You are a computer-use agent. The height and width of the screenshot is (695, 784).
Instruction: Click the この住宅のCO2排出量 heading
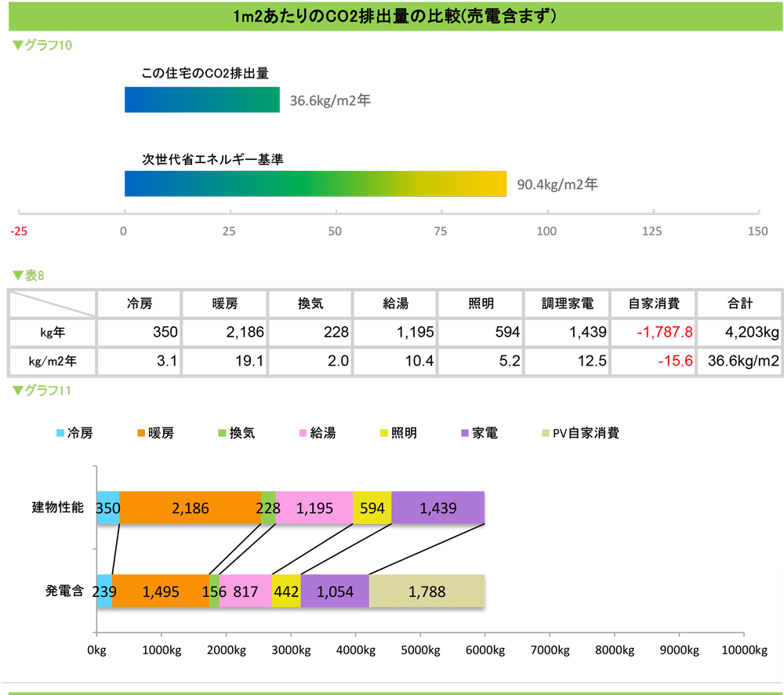point(205,73)
